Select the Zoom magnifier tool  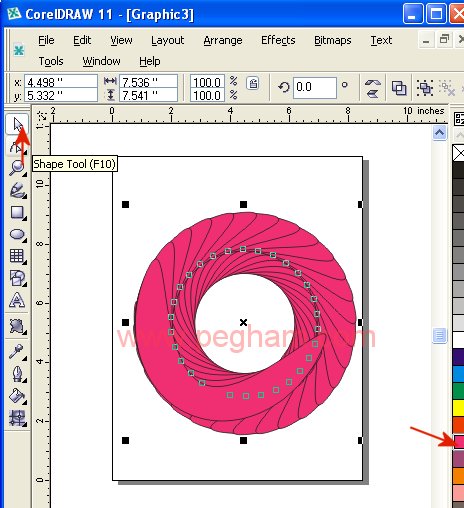17,168
